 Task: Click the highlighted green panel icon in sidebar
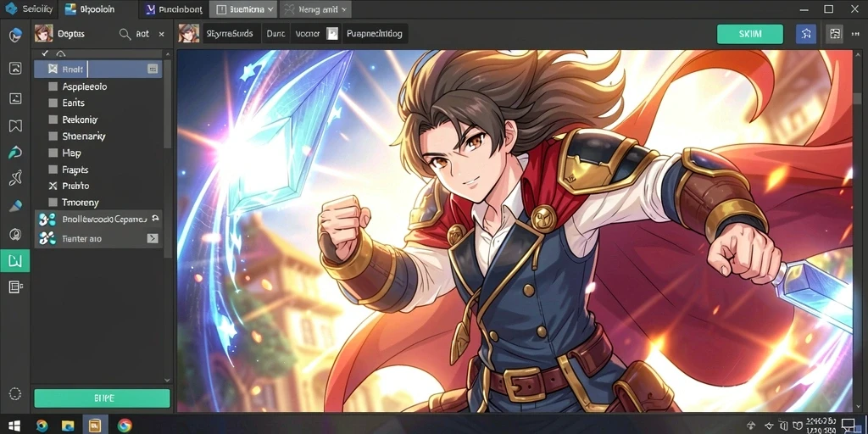pyautogui.click(x=15, y=261)
